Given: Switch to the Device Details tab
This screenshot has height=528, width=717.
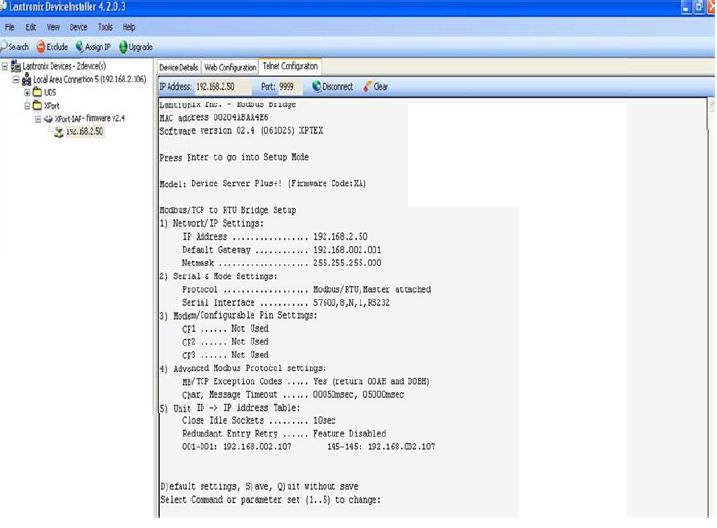Looking at the screenshot, I should [178, 67].
